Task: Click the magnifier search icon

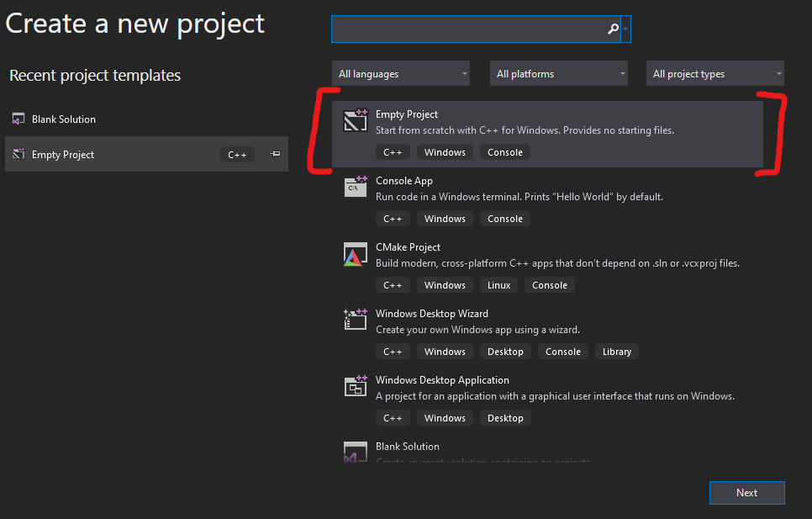Action: coord(613,29)
